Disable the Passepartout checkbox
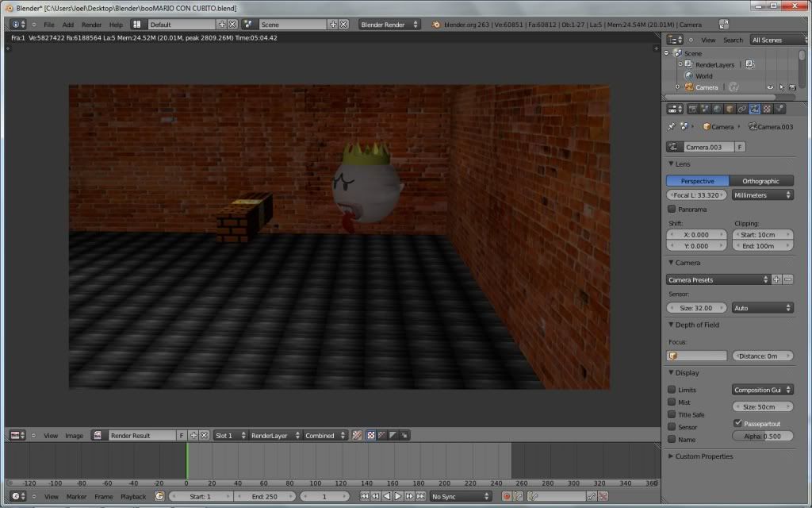812x508 pixels. tap(738, 423)
